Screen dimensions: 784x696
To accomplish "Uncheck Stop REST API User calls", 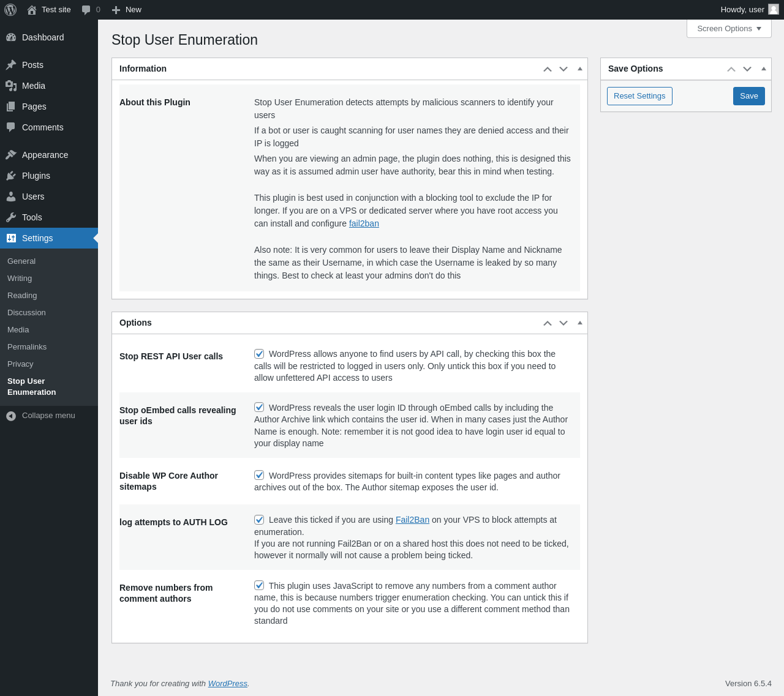I will click(x=259, y=354).
